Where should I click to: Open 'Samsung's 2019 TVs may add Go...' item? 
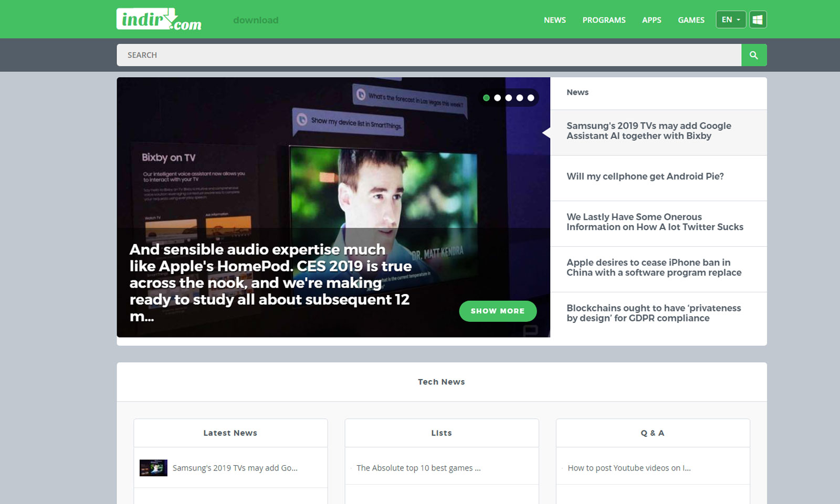coord(235,468)
